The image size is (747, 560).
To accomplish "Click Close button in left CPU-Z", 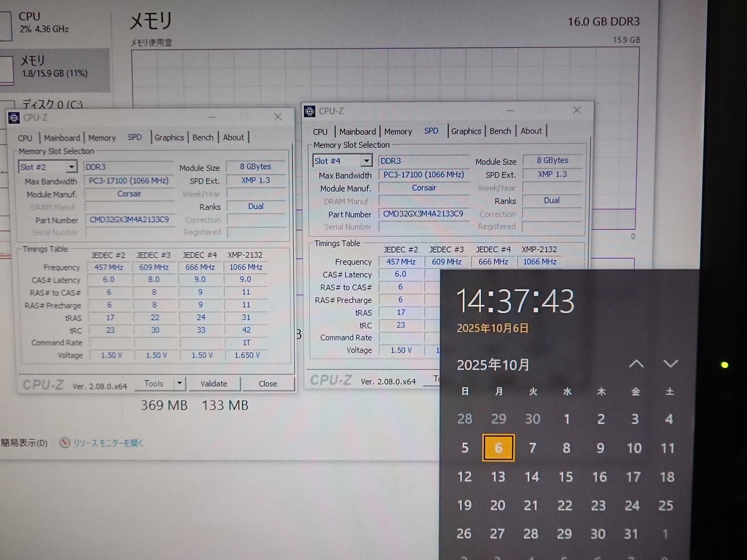I will tap(268, 384).
